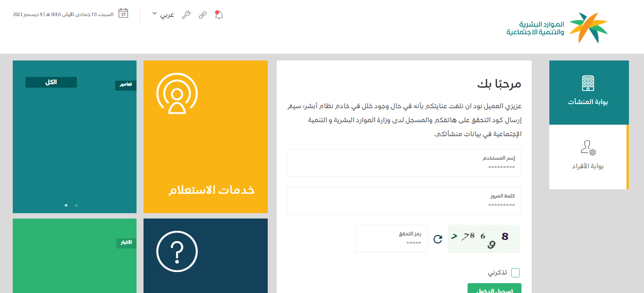This screenshot has width=644, height=293.
Task: Click the calendar icon showing 17
Action: coord(123,14)
